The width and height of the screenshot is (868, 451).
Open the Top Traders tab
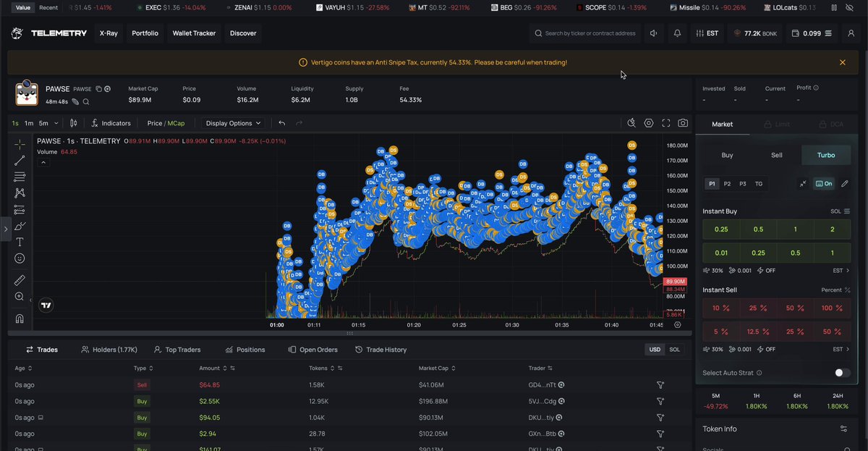click(x=176, y=350)
